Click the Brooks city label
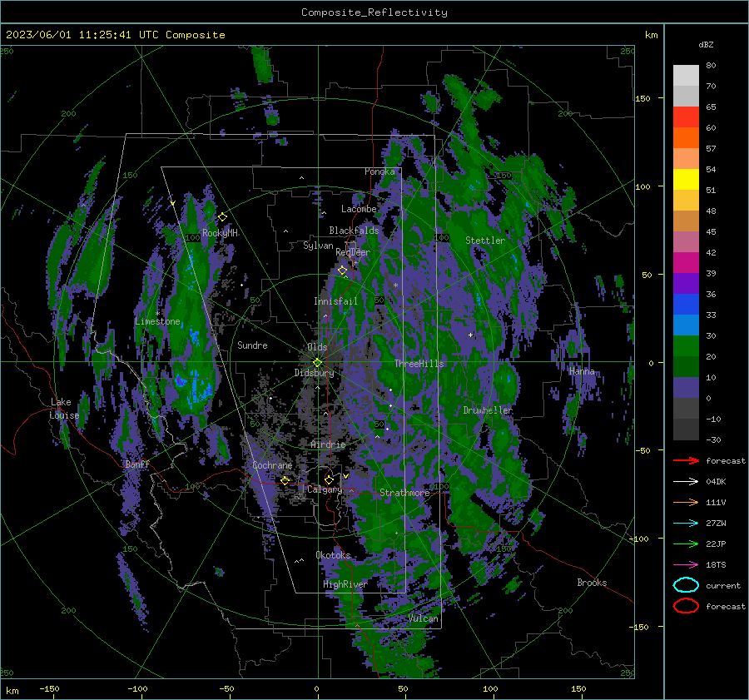Screen dimensions: 749x700 (x=592, y=583)
